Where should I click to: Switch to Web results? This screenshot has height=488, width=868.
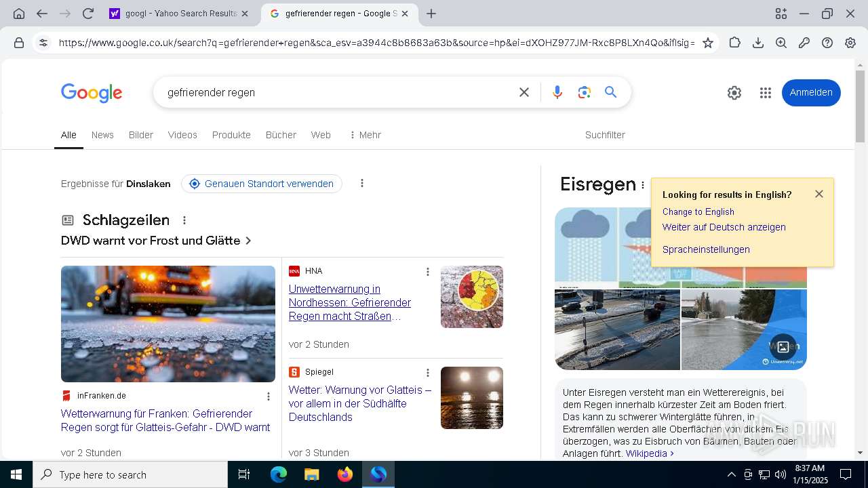321,135
